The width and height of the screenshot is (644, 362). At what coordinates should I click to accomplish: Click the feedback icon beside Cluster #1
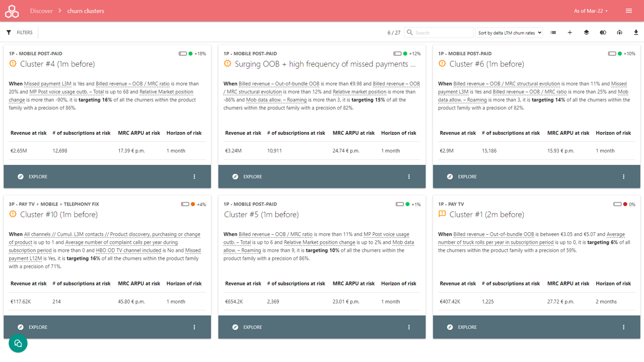442,214
